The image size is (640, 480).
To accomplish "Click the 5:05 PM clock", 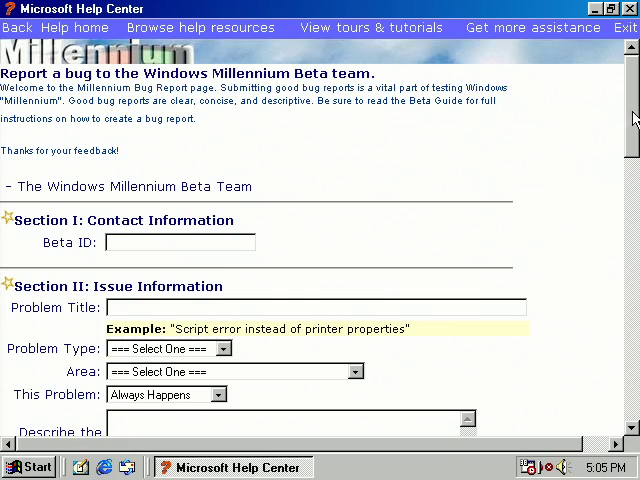I will (x=606, y=467).
